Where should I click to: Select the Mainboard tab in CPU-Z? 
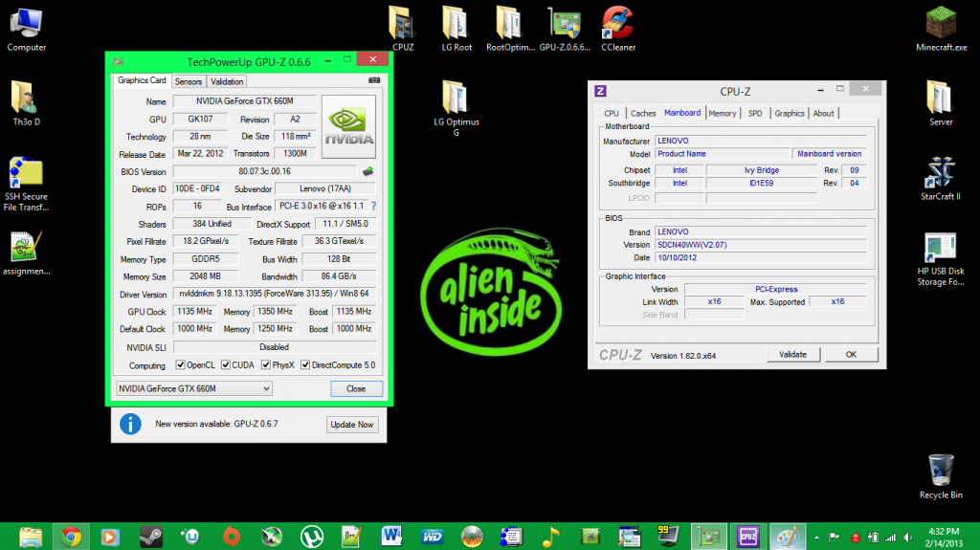(x=682, y=113)
